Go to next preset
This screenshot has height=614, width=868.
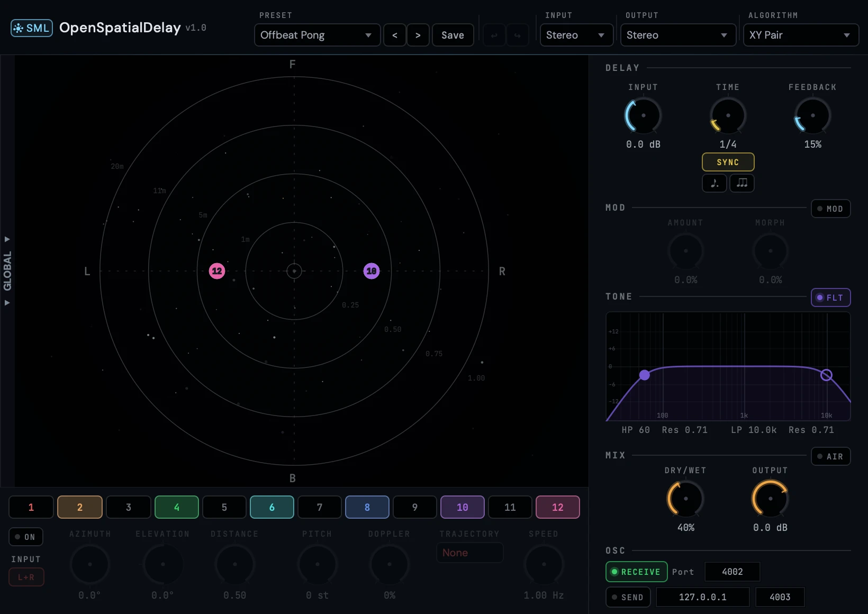(418, 35)
